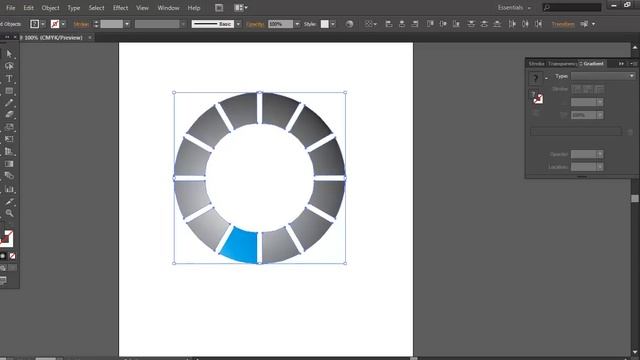Select the Rectangle tool
This screenshot has height=360, width=640.
pos(9,91)
